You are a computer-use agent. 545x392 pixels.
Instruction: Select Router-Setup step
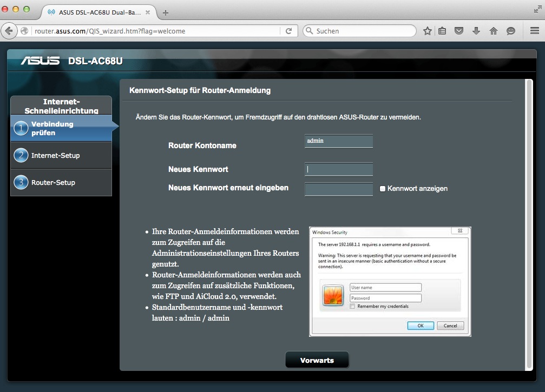pos(61,182)
